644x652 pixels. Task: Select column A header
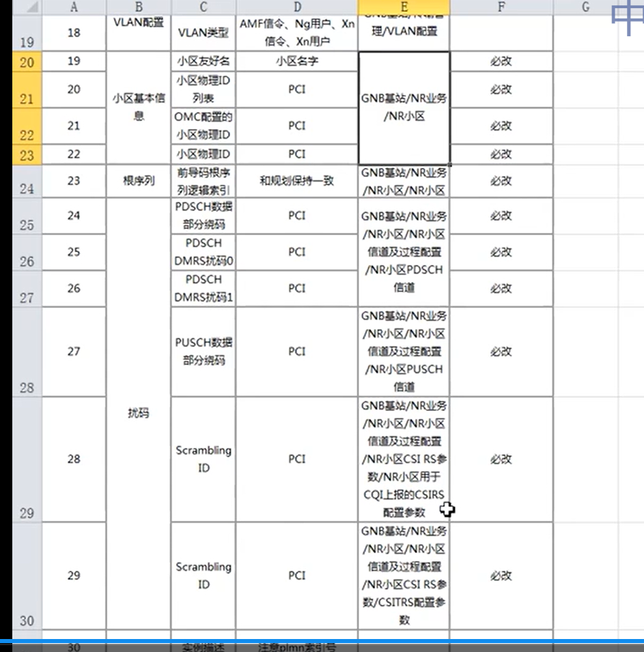pos(74,8)
